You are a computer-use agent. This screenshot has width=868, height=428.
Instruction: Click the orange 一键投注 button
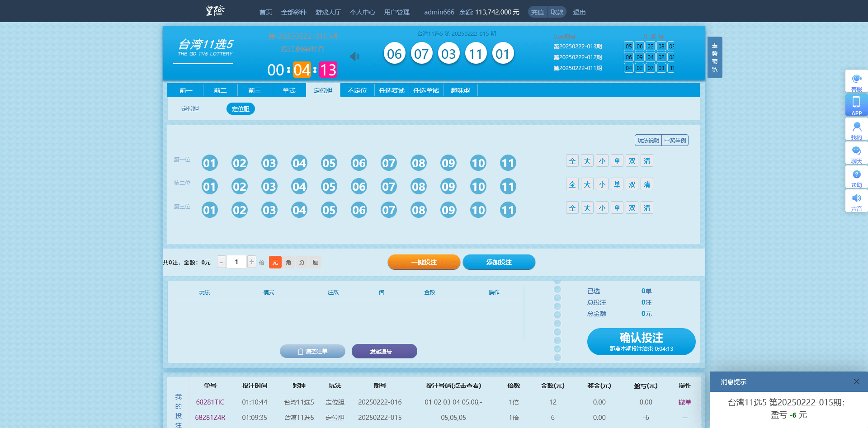pos(424,262)
